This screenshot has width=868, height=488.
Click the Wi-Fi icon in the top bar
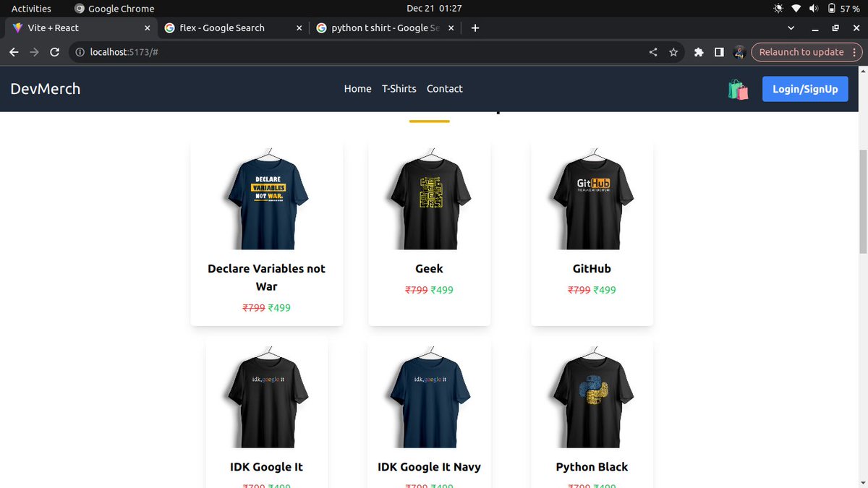point(796,9)
